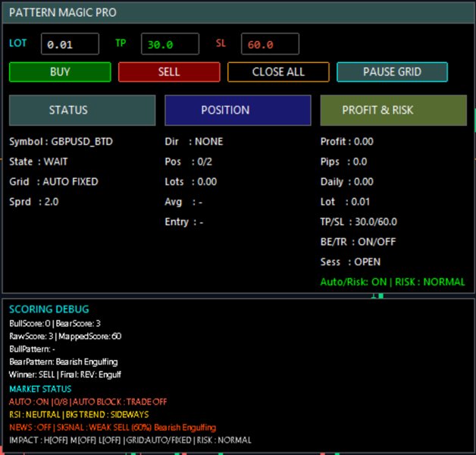Click the Sess : OPEN text
Viewport: 476px width, 455px height.
coord(350,262)
